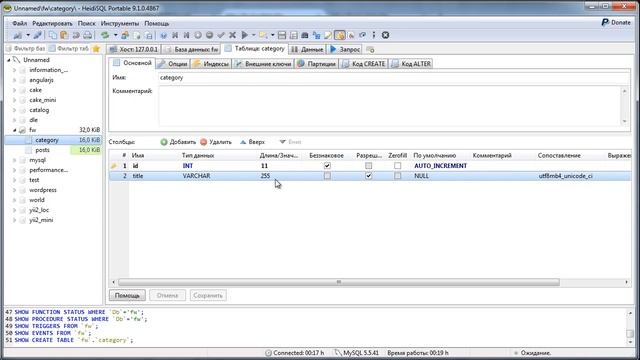This screenshot has height=360, width=640.
Task: Show the Код CREATE tab
Action: (x=364, y=64)
